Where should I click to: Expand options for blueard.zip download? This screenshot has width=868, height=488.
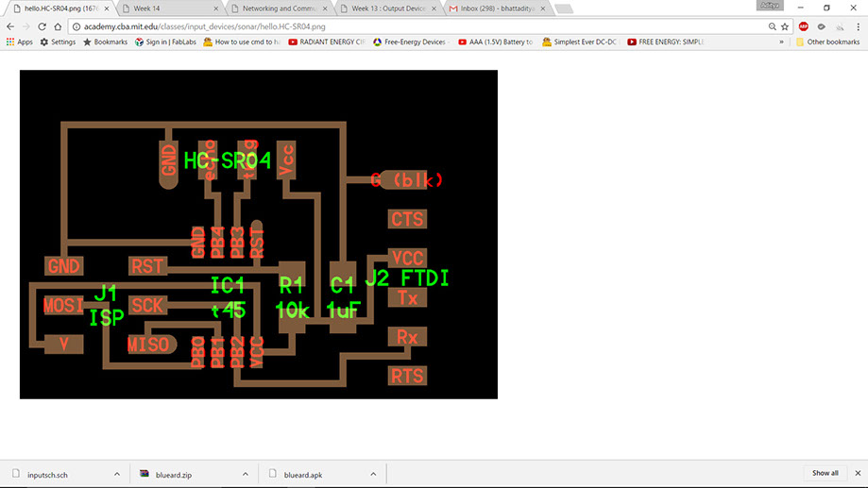coord(246,475)
